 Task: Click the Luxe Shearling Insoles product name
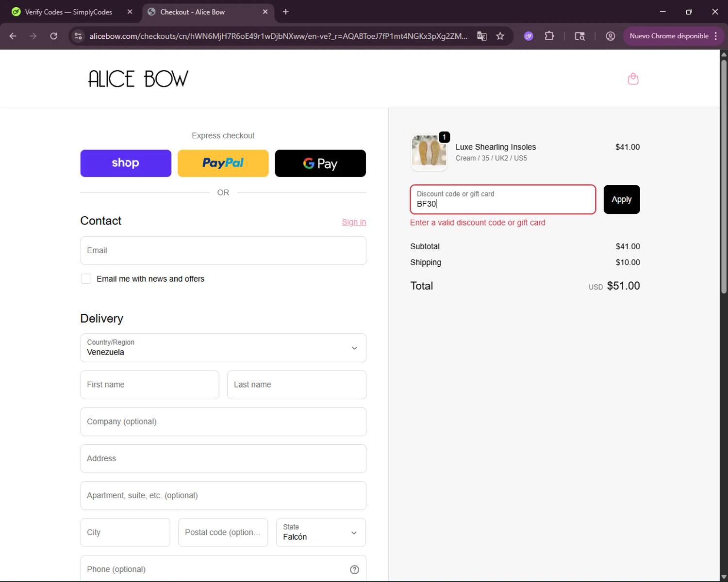(x=496, y=147)
